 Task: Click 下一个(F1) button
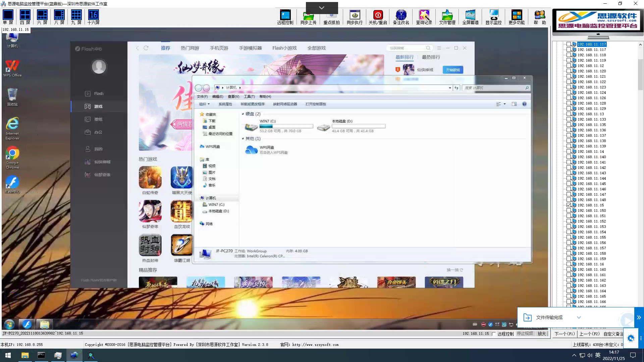pos(565,334)
